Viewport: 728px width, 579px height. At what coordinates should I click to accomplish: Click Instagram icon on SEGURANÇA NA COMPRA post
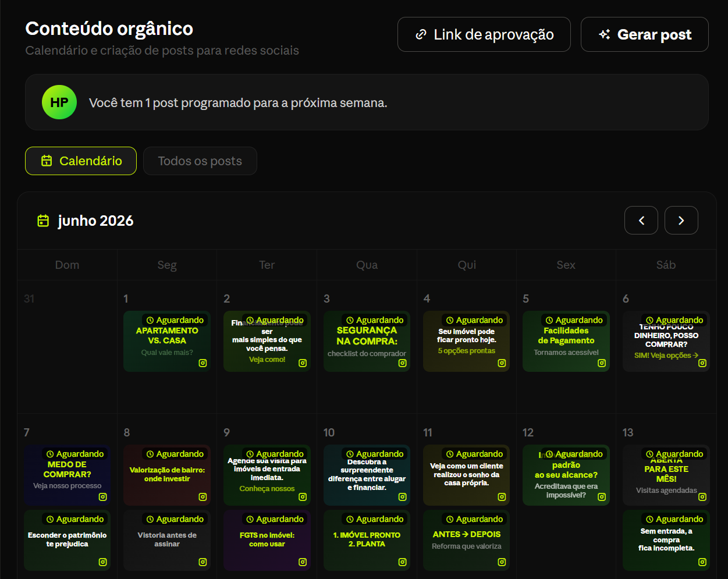tap(402, 363)
